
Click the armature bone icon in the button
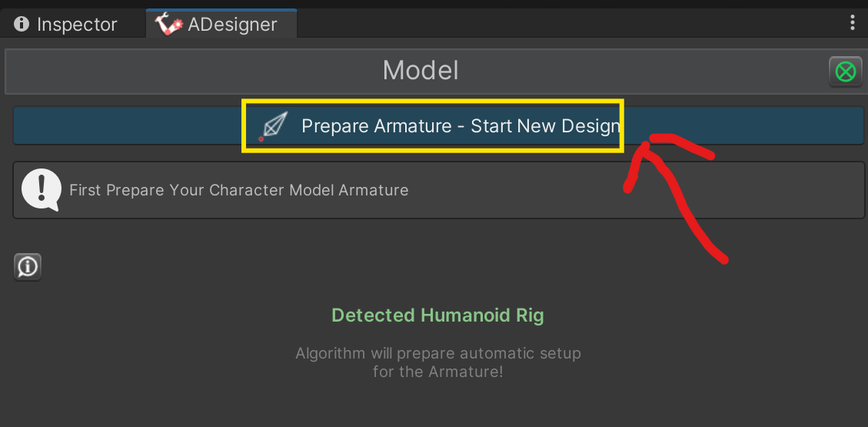(274, 125)
